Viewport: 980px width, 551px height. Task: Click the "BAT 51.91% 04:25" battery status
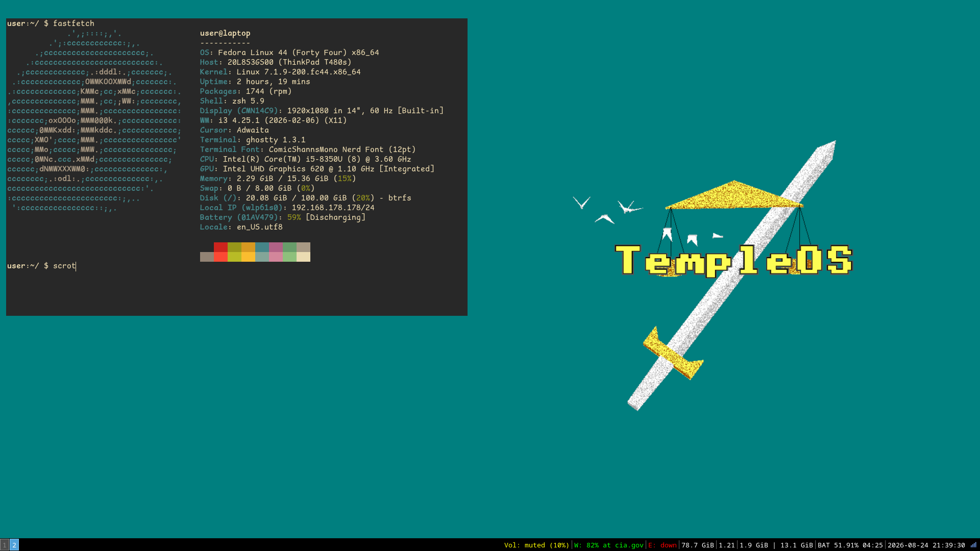(x=850, y=545)
